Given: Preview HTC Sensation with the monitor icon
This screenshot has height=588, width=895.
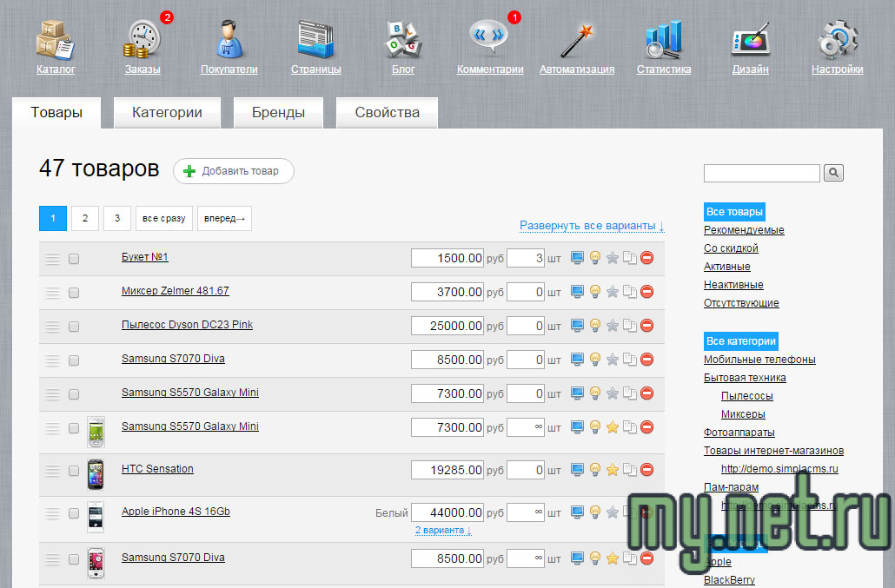Looking at the screenshot, I should [578, 470].
